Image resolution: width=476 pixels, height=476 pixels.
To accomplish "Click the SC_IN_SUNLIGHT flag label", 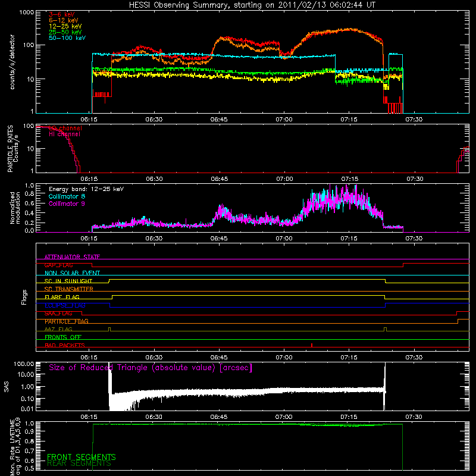I will point(68,281).
